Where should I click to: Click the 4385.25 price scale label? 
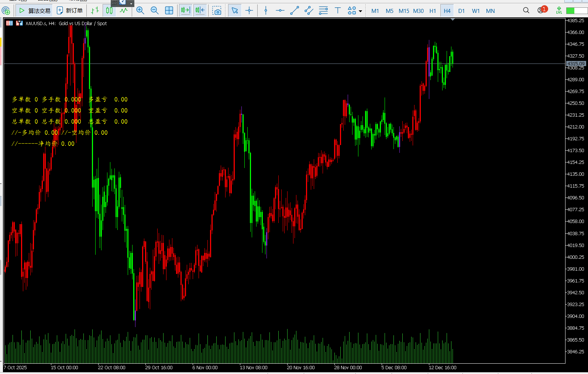coord(575,20)
